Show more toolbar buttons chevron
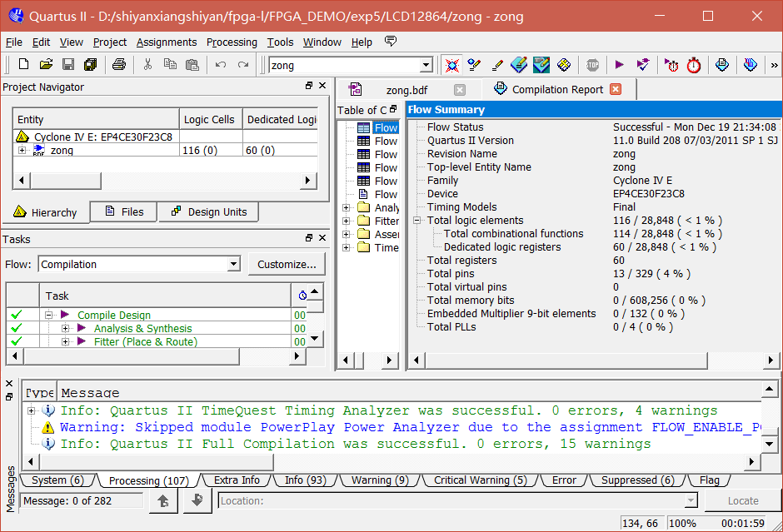783x532 pixels. point(774,65)
